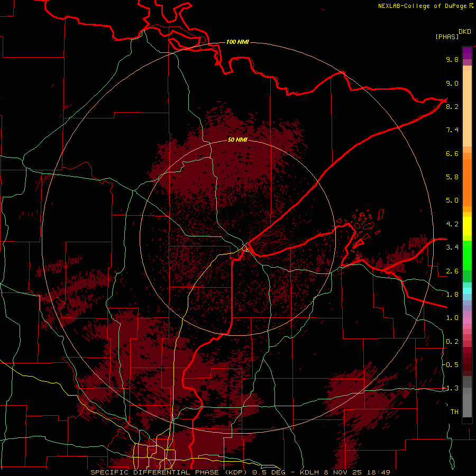The image size is (476, 476).
Task: Click the 2.6 value on the color scale
Action: [452, 271]
